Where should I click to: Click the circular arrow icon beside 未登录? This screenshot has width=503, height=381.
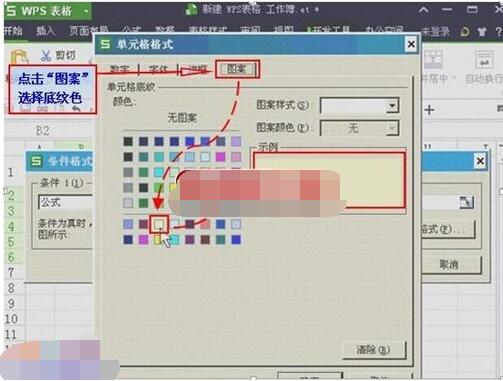tap(465, 32)
